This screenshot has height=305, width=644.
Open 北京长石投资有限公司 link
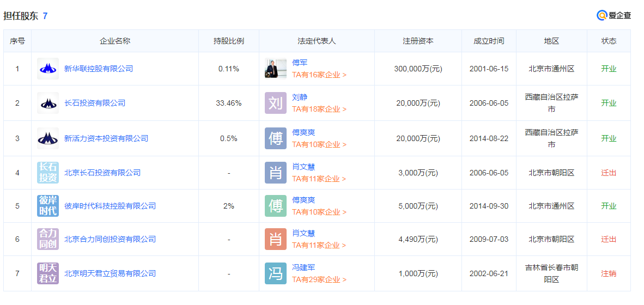point(102,173)
